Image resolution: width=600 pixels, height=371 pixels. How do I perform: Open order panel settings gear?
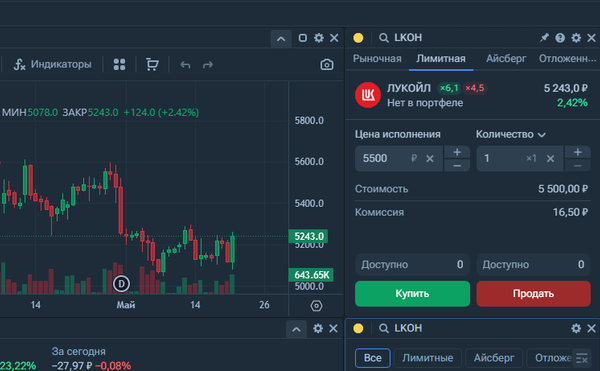tap(576, 37)
